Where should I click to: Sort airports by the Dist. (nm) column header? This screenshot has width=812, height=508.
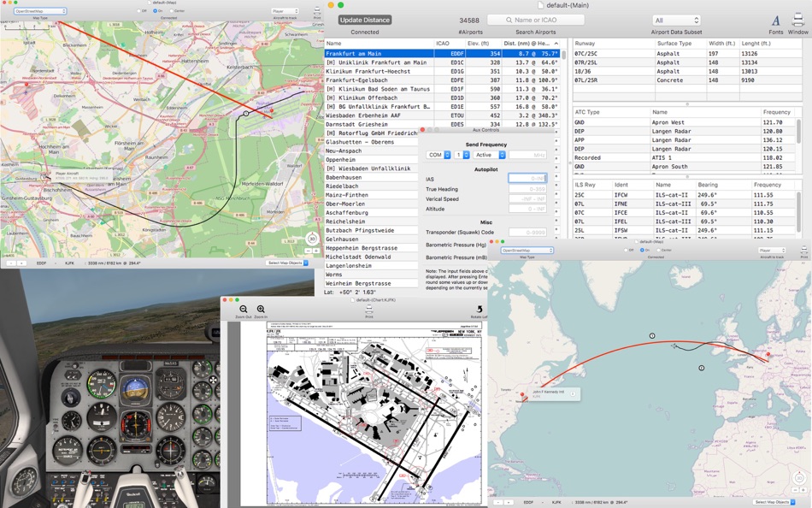tap(531, 44)
